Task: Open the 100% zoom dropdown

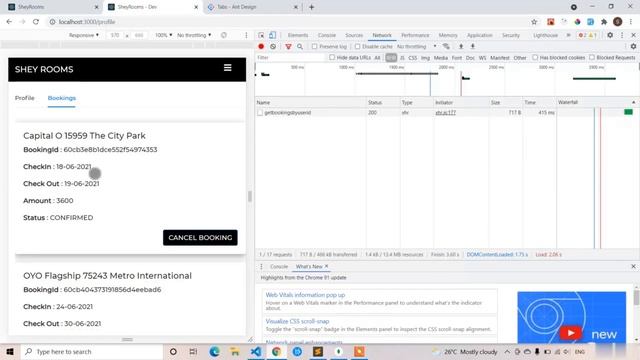Action: coord(164,35)
